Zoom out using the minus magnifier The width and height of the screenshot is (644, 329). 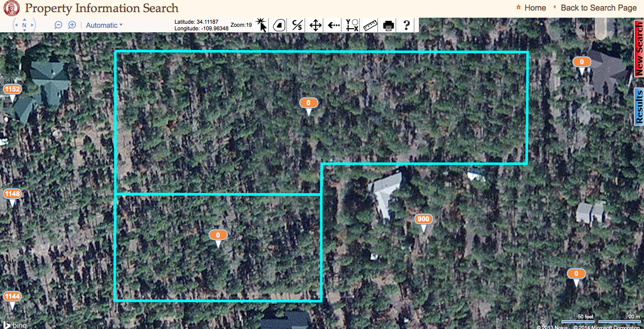(x=58, y=24)
